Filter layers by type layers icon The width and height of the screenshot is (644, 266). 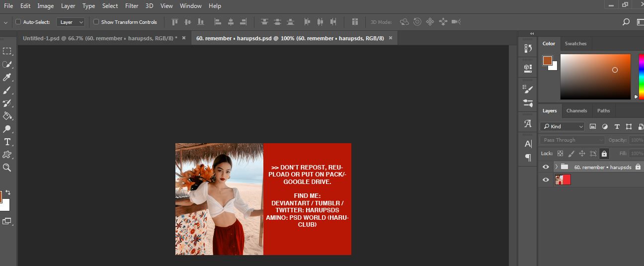[x=617, y=126]
